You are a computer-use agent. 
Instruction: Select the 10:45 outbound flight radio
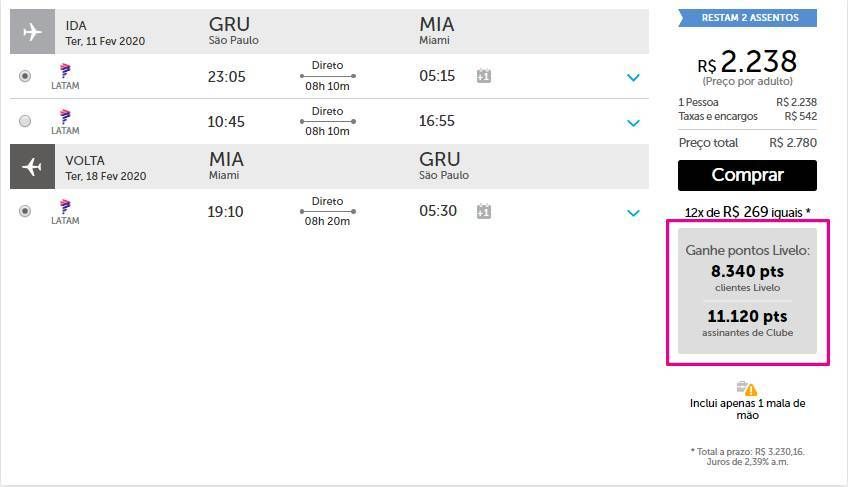[x=25, y=121]
